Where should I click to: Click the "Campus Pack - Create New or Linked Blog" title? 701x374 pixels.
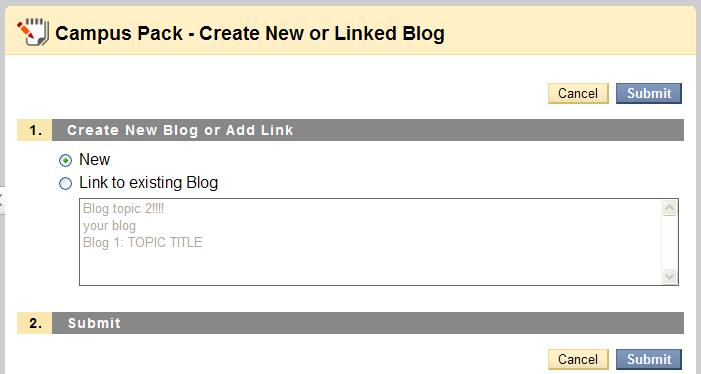pyautogui.click(x=250, y=34)
